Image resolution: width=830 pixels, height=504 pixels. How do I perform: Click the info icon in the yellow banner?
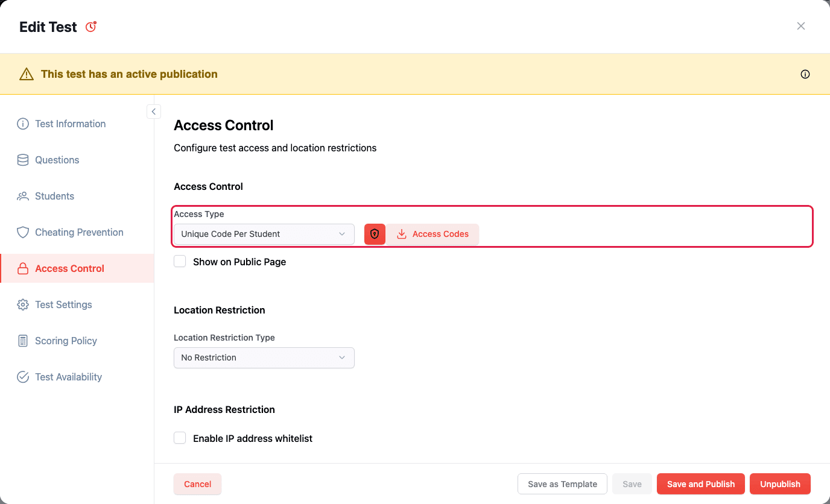pos(805,74)
